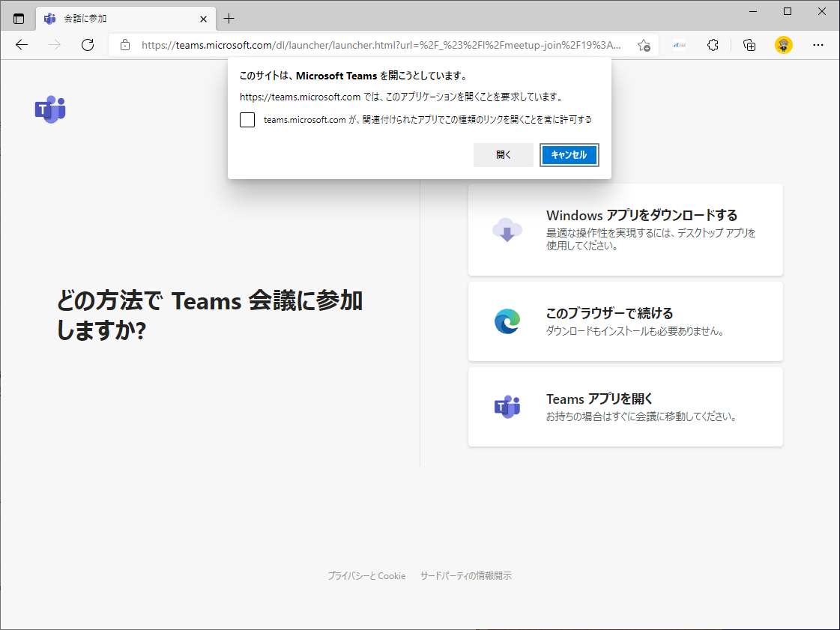The height and width of the screenshot is (630, 840).
Task: Open the サードパーティの情報開示 link
Action: coord(465,576)
